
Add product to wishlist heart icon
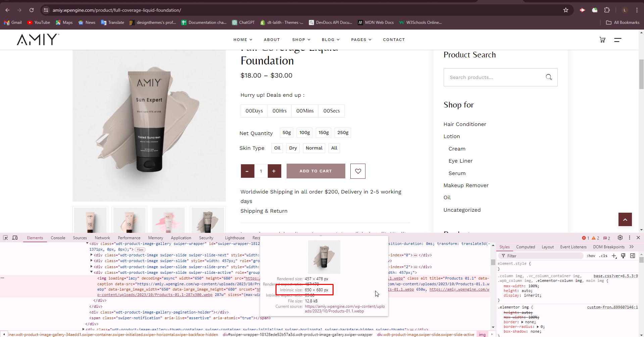click(358, 171)
